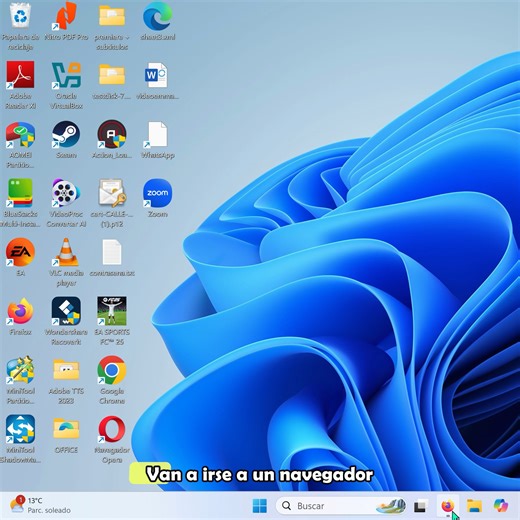Launch Google Chrome desktop shortcut

(112, 370)
